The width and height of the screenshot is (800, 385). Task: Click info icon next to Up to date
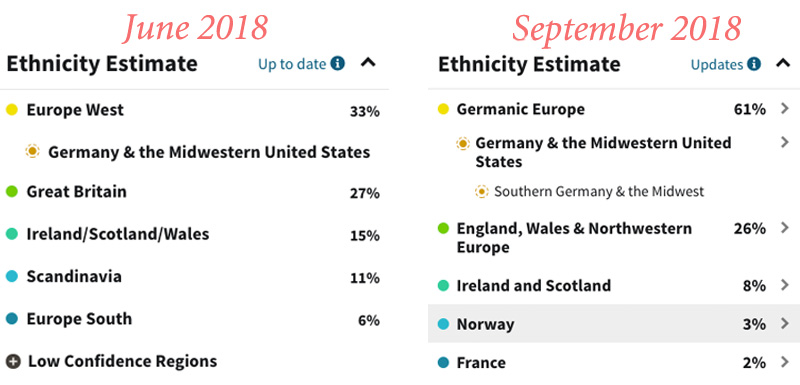tap(337, 64)
